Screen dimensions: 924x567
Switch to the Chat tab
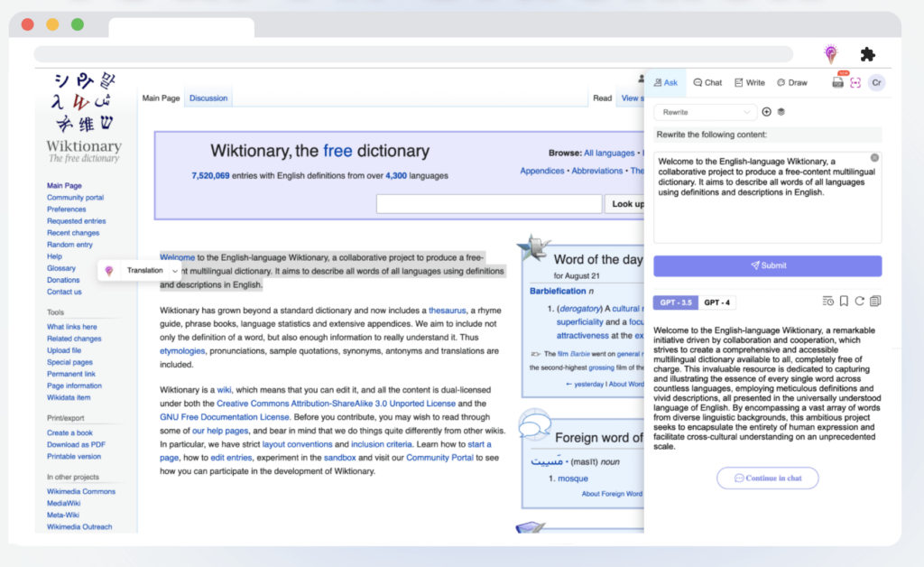(707, 81)
